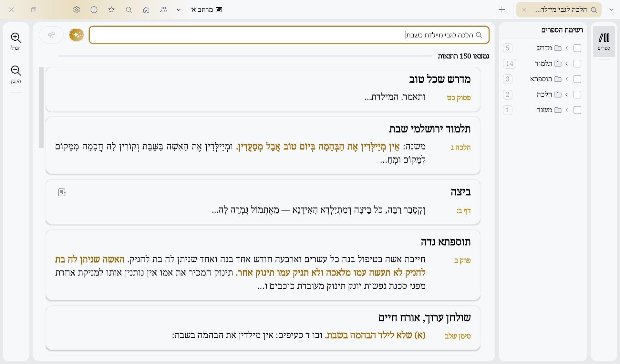Open the workspace dropdown next to מרחב א'
This screenshot has height=364, width=620.
179,10
